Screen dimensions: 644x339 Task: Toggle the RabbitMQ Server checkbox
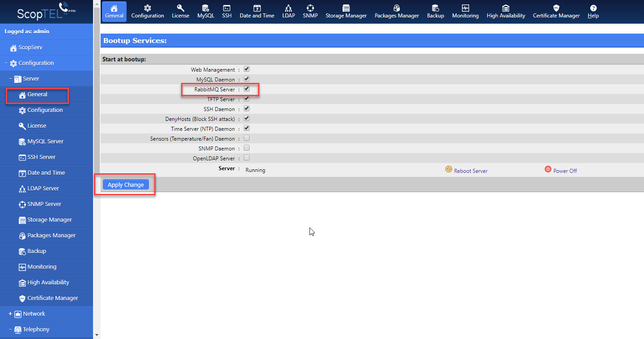pyautogui.click(x=246, y=89)
